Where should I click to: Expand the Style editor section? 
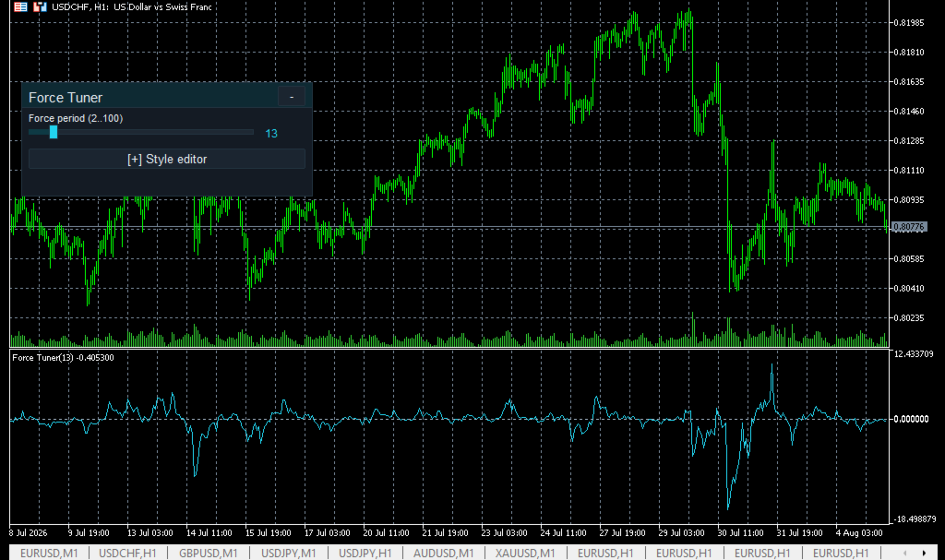tap(167, 159)
